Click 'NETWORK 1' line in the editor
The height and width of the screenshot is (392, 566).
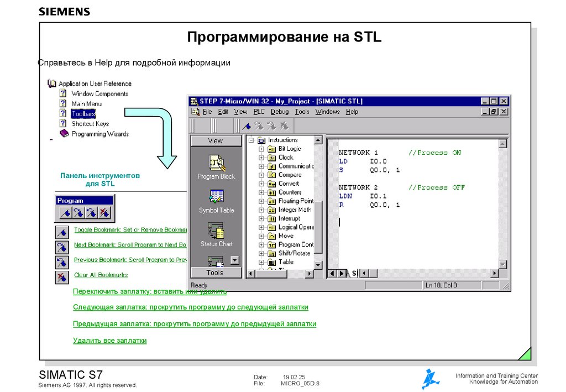coord(358,153)
